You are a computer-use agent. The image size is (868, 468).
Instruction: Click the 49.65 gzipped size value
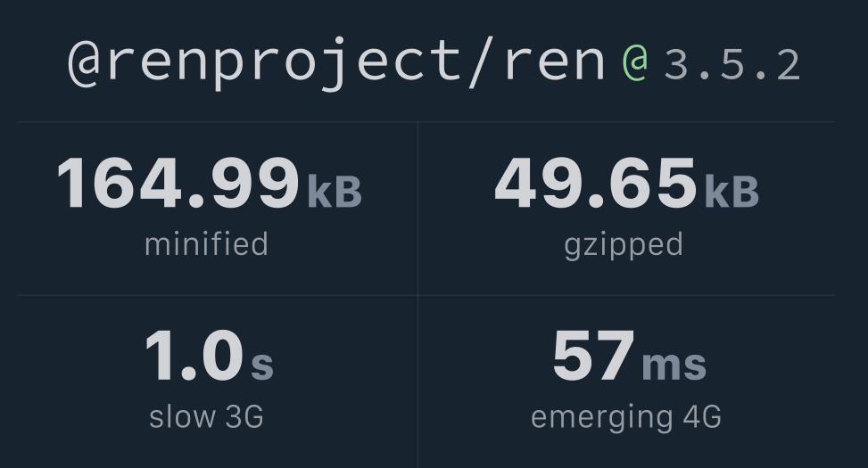click(595, 184)
